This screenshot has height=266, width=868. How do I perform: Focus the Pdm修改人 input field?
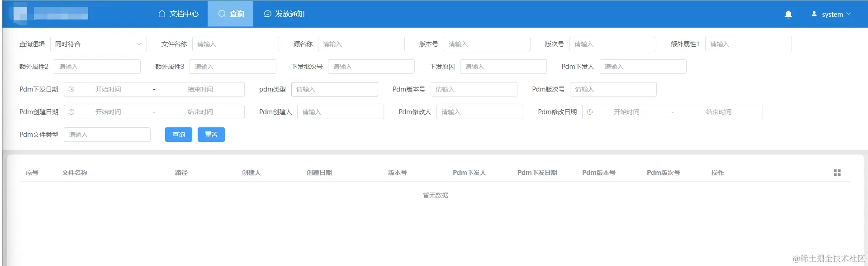[480, 112]
